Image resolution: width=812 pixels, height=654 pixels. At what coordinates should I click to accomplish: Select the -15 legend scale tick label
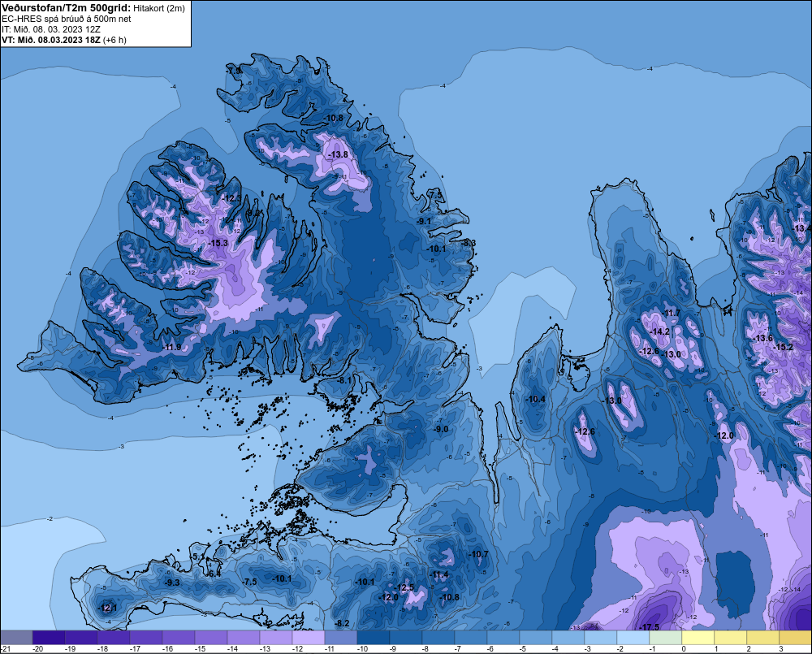pos(201,649)
